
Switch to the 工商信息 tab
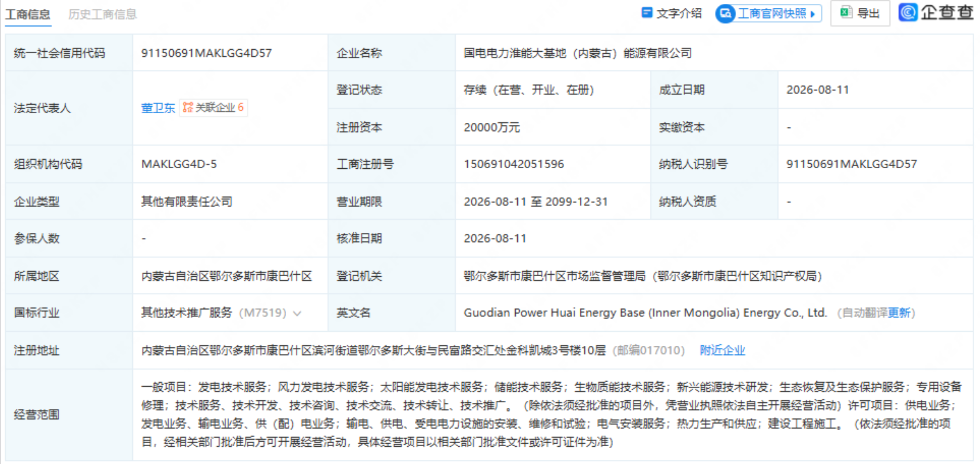point(28,14)
